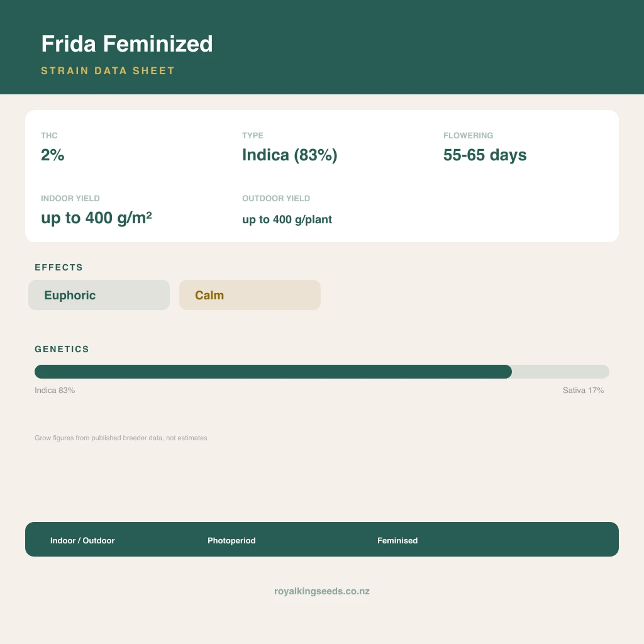Click the Sativa 17% label
644x644 pixels.
click(x=583, y=390)
